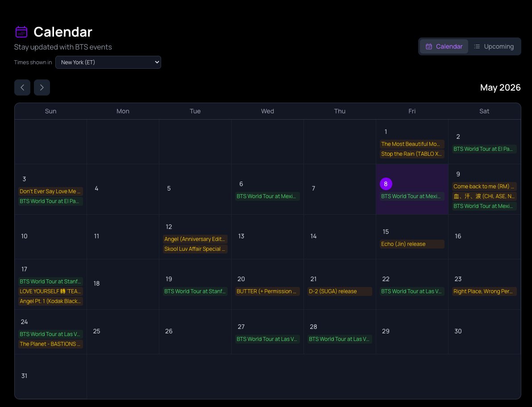Open 'Skool Luv Affair Special...' event
The image size is (532, 407).
tap(195, 249)
